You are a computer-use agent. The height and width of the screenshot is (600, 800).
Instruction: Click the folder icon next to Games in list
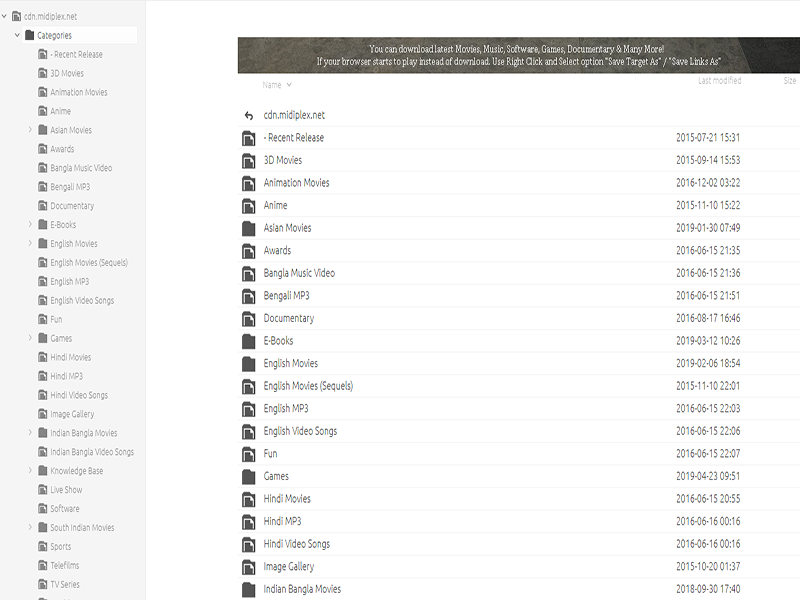(249, 477)
